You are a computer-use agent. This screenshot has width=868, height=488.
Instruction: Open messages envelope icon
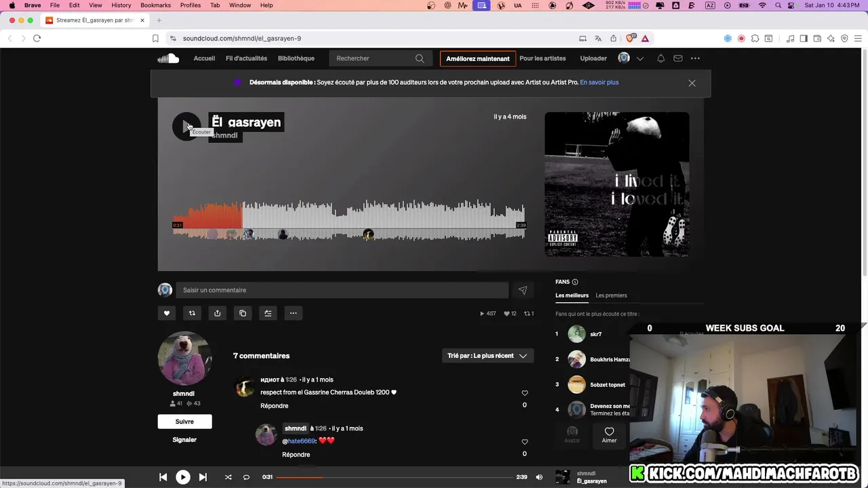677,58
